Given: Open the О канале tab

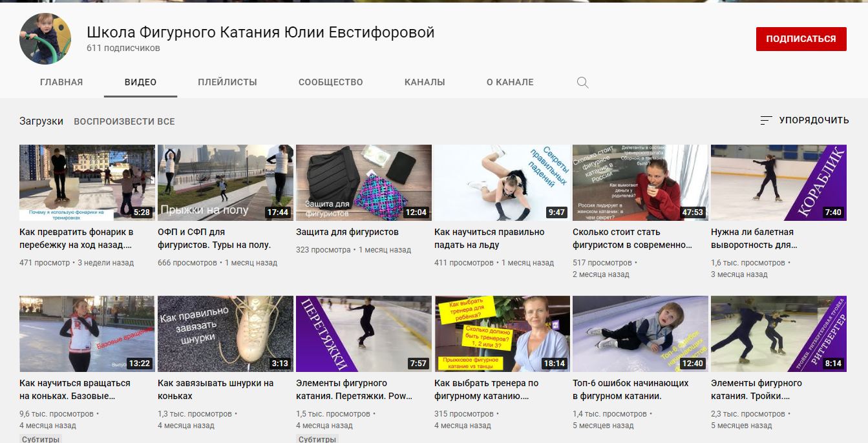Looking at the screenshot, I should pos(510,83).
